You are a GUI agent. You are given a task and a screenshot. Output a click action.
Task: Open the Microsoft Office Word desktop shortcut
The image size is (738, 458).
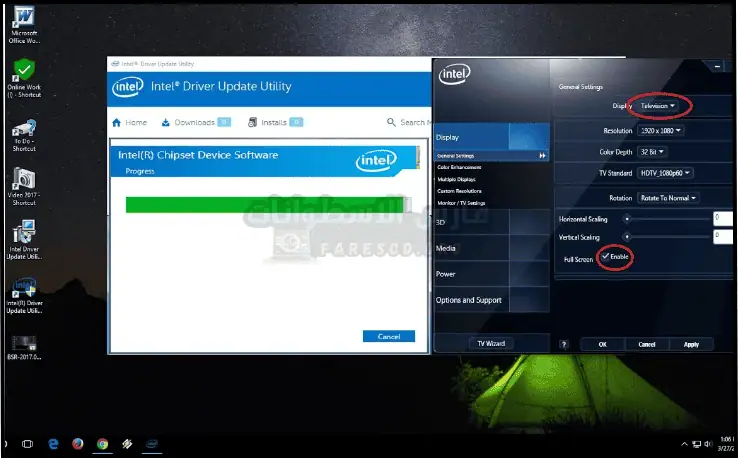pos(22,16)
